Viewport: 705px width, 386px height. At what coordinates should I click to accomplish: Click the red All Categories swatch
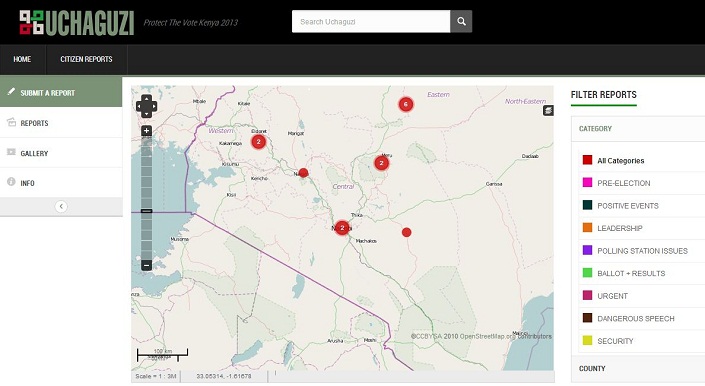587,160
